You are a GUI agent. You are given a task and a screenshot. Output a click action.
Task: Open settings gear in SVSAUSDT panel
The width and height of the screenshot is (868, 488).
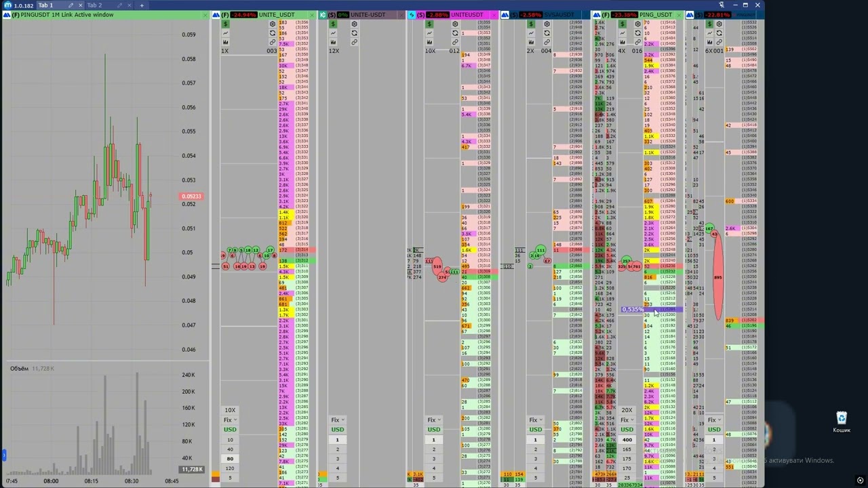pyautogui.click(x=547, y=24)
